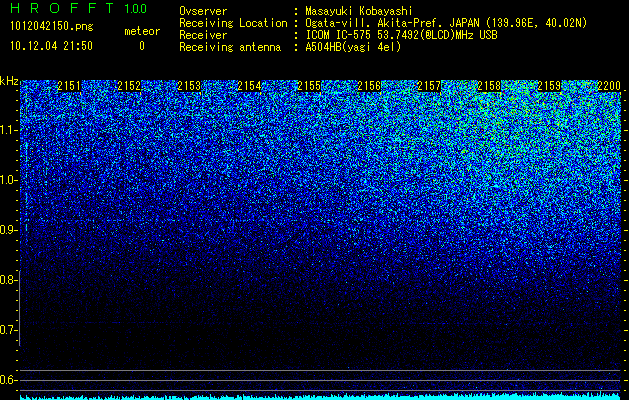Click the 2200 time marker
This screenshot has height=400, width=629.
point(609,86)
